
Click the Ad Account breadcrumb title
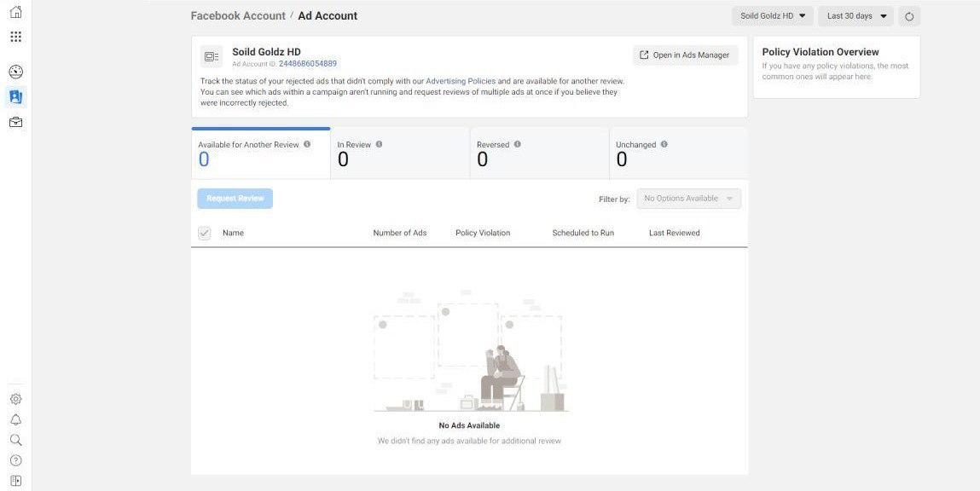pos(328,16)
